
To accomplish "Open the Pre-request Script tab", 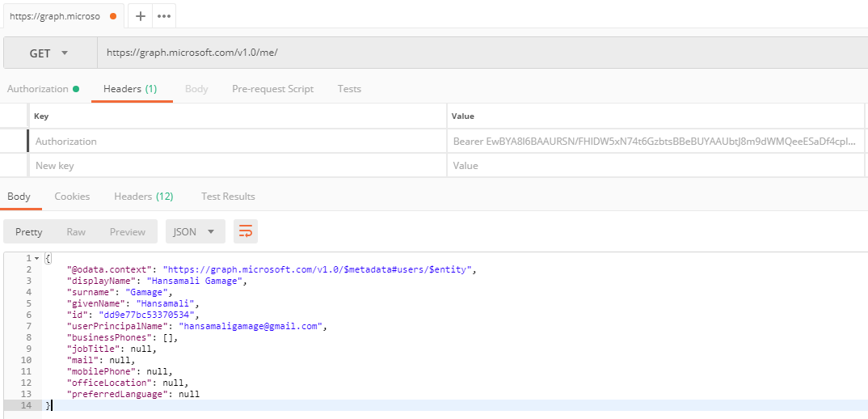I will (x=273, y=89).
